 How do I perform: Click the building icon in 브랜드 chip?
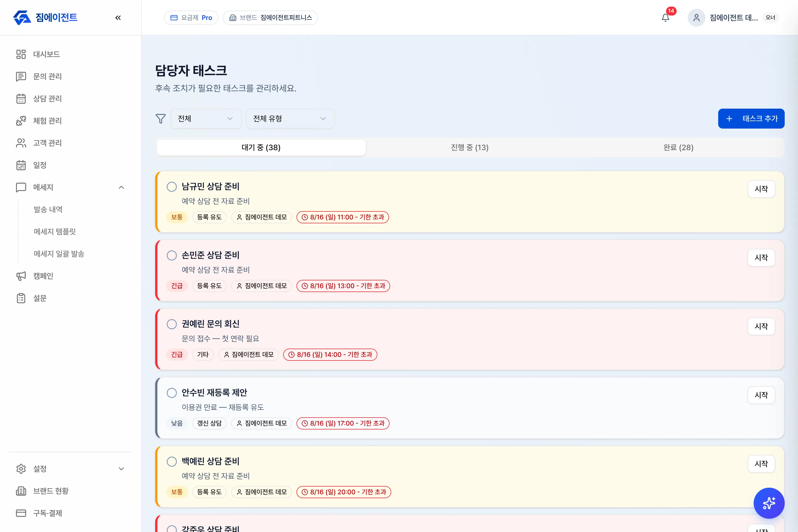[233, 18]
